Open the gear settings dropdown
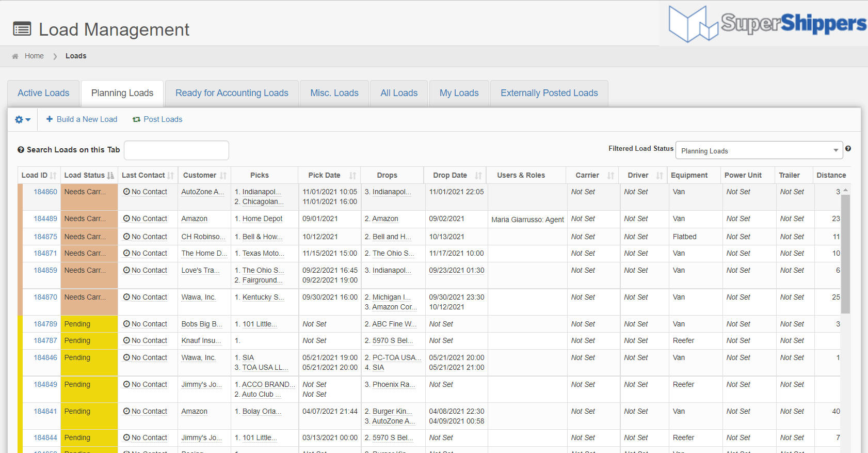The image size is (868, 453). click(23, 120)
